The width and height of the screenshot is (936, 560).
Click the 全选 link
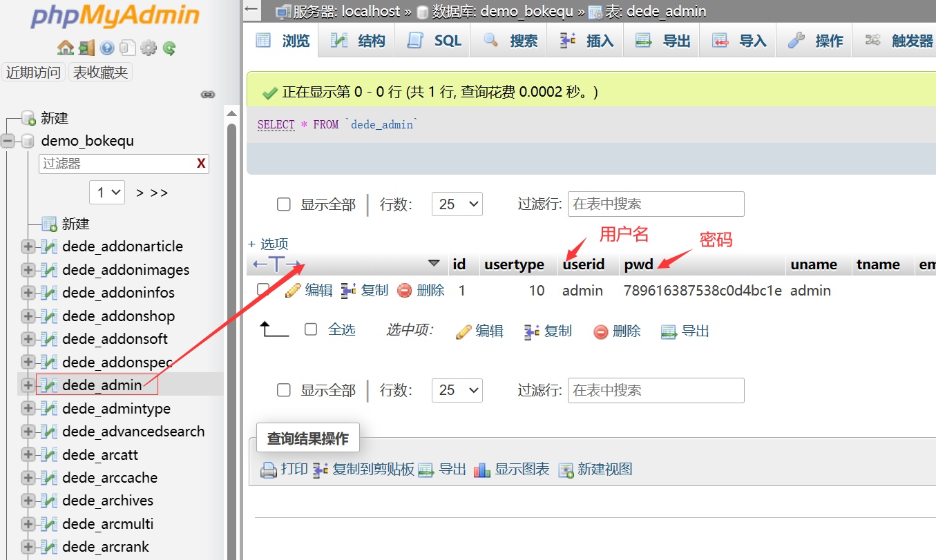tap(342, 329)
